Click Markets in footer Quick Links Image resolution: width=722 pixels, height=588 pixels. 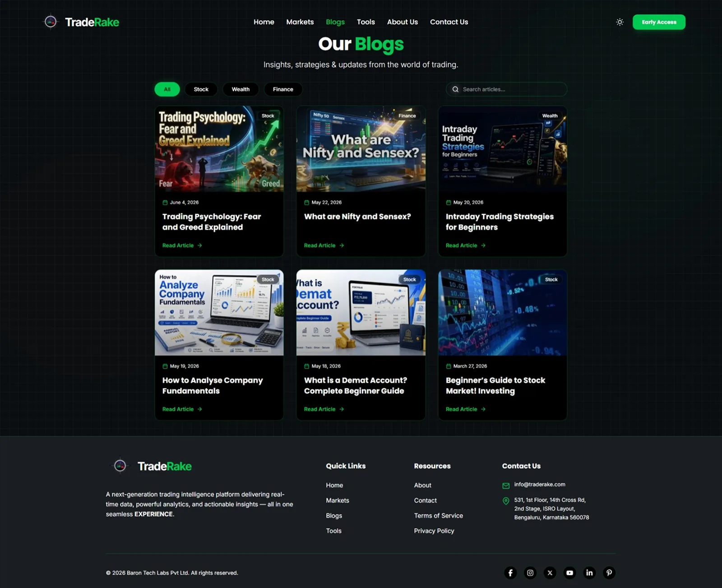(338, 500)
